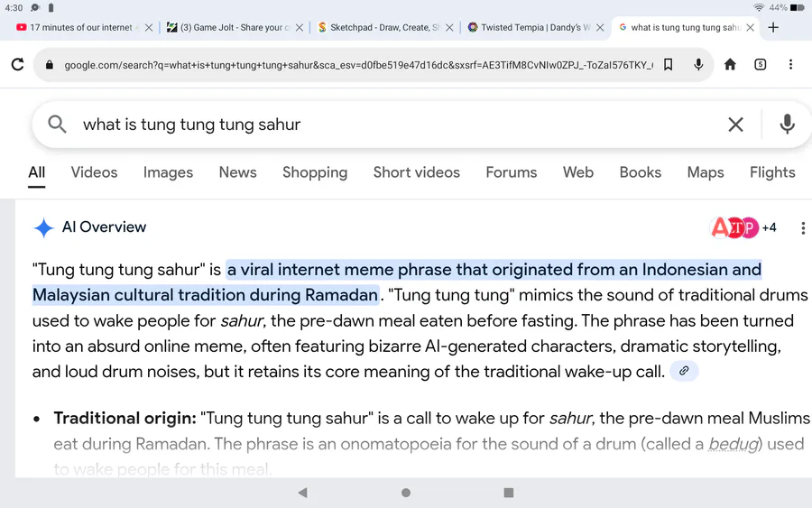Reload the page with the refresh icon
Viewport: 812px width, 508px height.
[x=17, y=64]
